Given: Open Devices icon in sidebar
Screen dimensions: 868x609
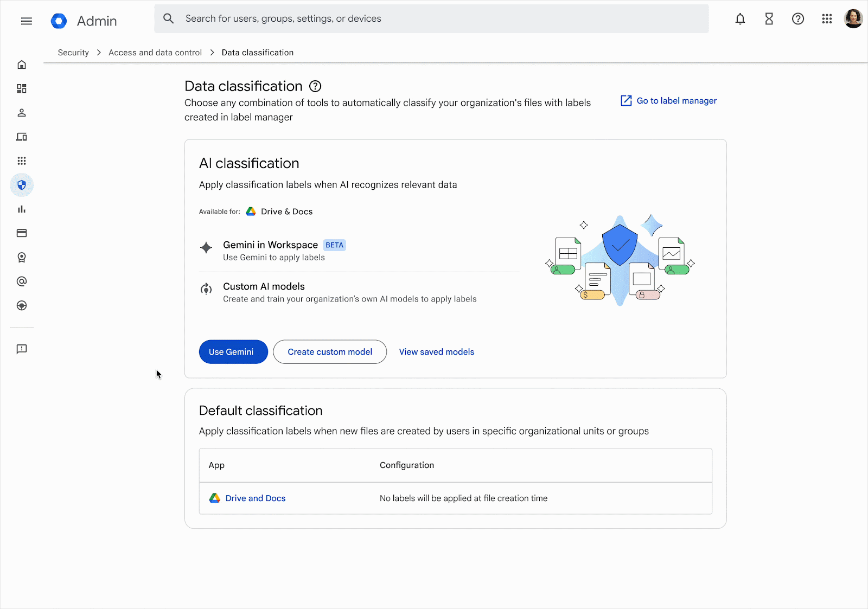Looking at the screenshot, I should [x=22, y=137].
